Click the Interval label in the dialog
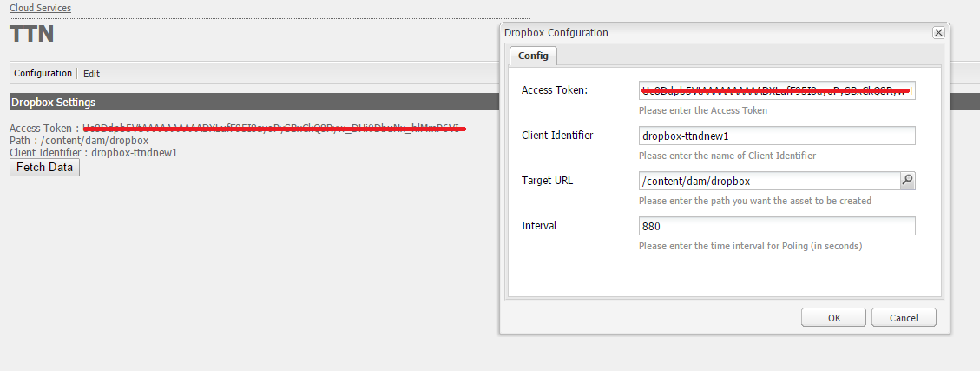 [x=539, y=225]
